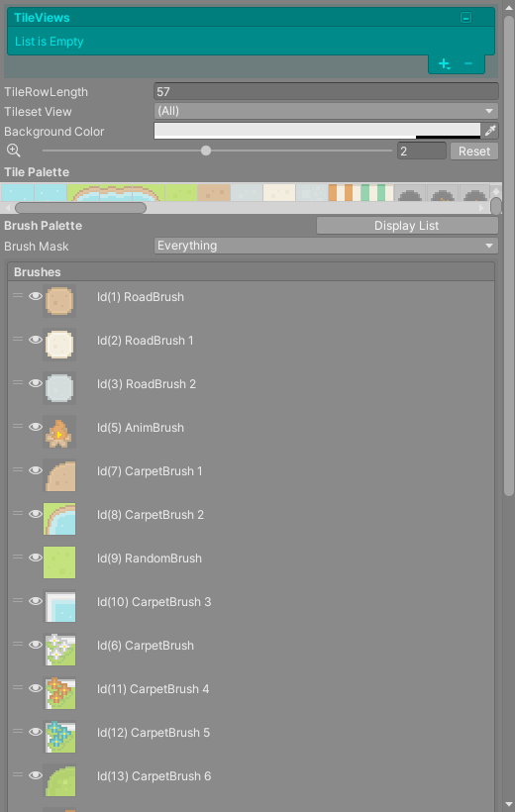Select the Id(12) CarpetBrush 5 label
The image size is (515, 812).
pyautogui.click(x=154, y=732)
